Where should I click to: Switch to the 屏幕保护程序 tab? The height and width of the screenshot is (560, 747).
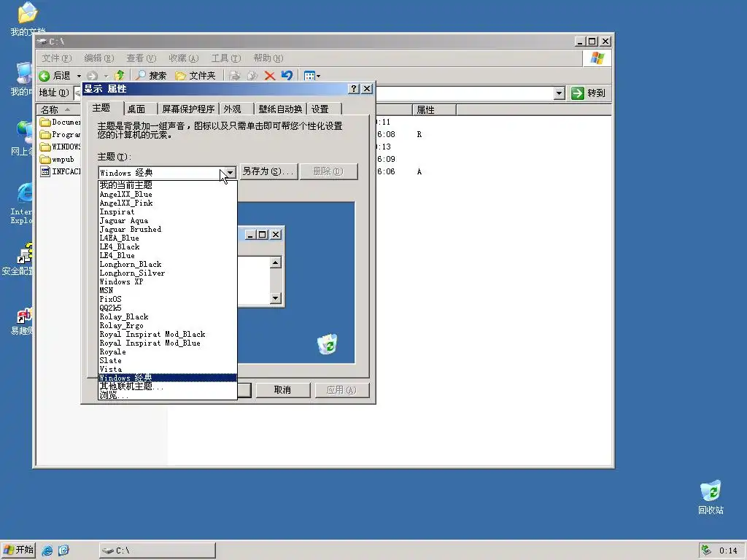pyautogui.click(x=188, y=109)
